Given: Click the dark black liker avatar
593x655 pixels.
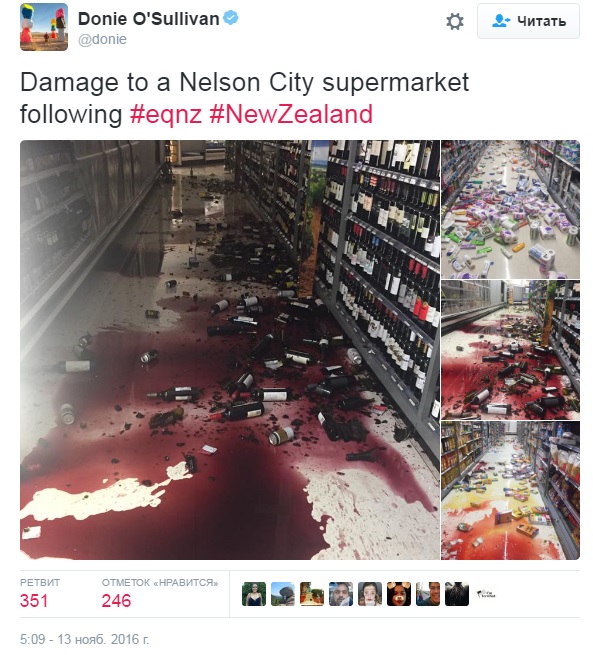Looking at the screenshot, I should click(x=457, y=594).
